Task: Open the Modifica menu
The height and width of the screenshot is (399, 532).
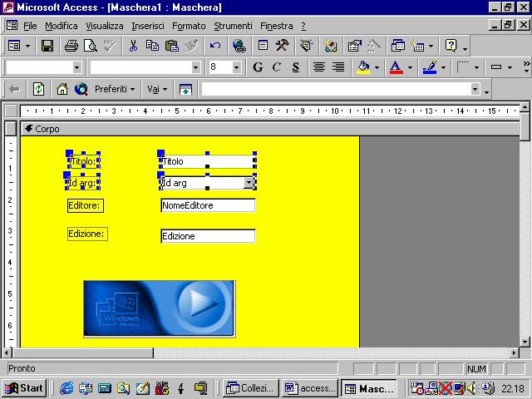Action: [61, 26]
